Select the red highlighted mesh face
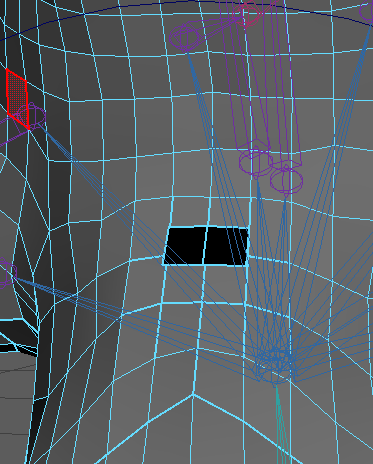The image size is (373, 464). 17,99
